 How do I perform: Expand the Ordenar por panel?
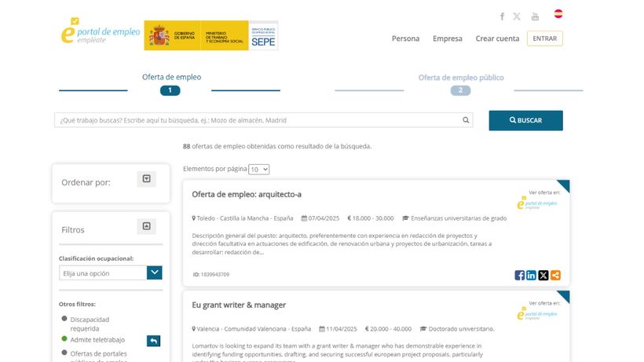[146, 179]
